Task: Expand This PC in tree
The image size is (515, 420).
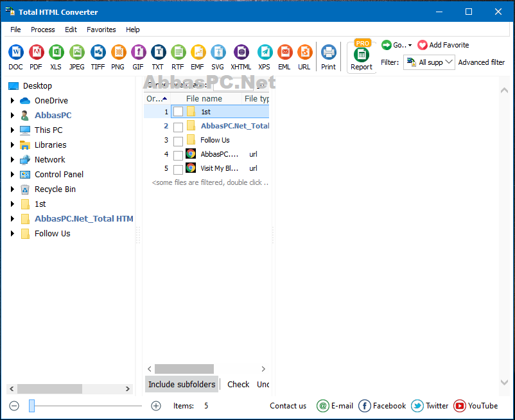Action: pyautogui.click(x=12, y=130)
